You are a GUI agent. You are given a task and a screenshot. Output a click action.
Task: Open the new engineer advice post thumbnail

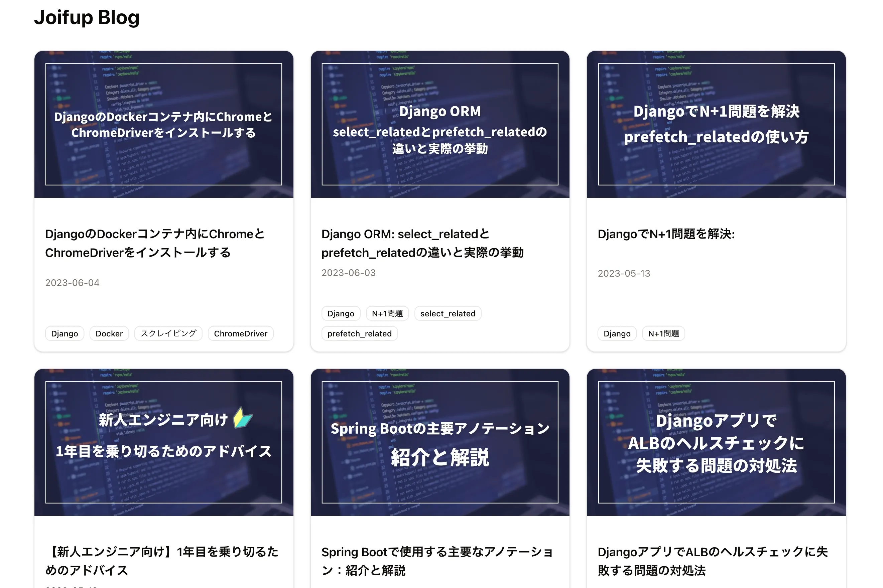click(163, 442)
